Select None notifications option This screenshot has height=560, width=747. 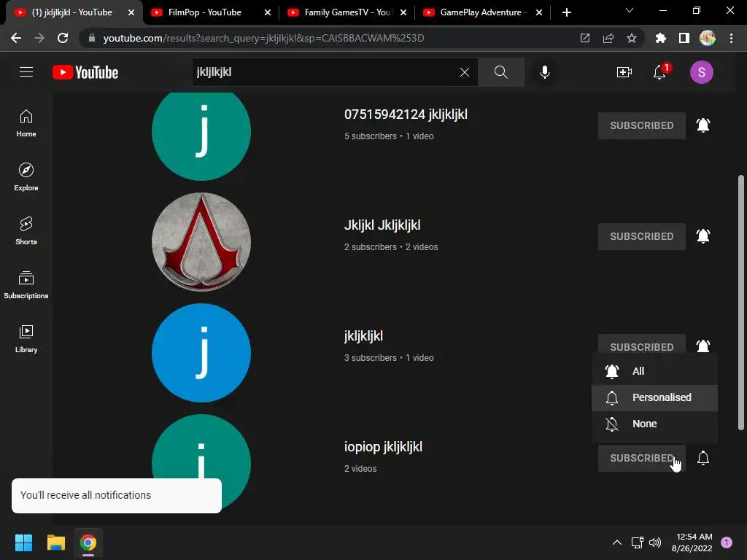[654, 424]
